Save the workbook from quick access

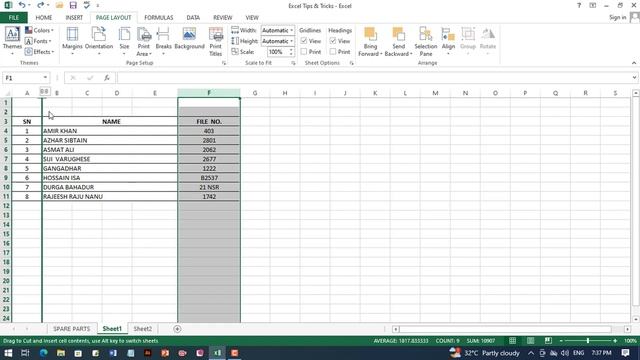click(73, 5)
